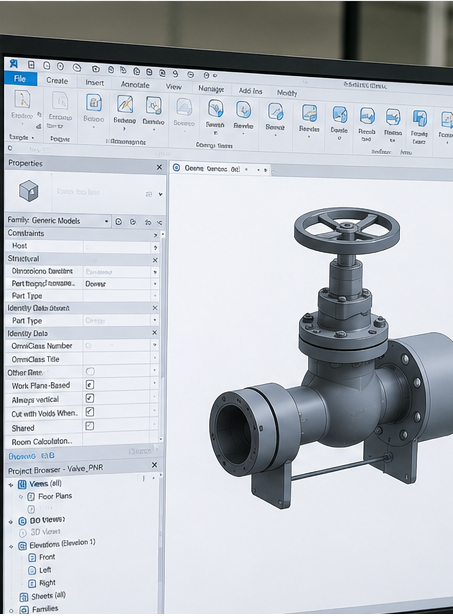Toggle the Work Plane-Based checkbox
This screenshot has height=616, width=453.
click(x=90, y=385)
